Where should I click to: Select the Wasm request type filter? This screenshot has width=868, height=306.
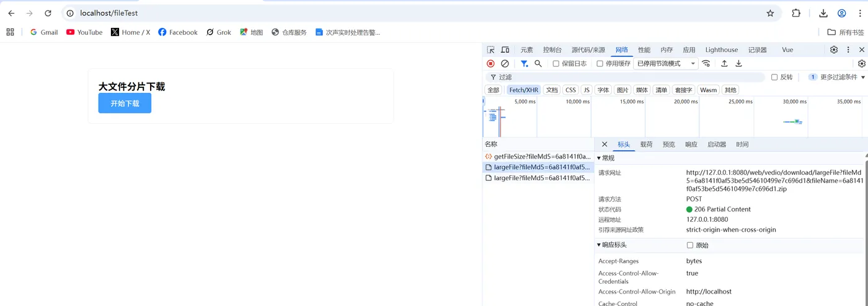(709, 90)
